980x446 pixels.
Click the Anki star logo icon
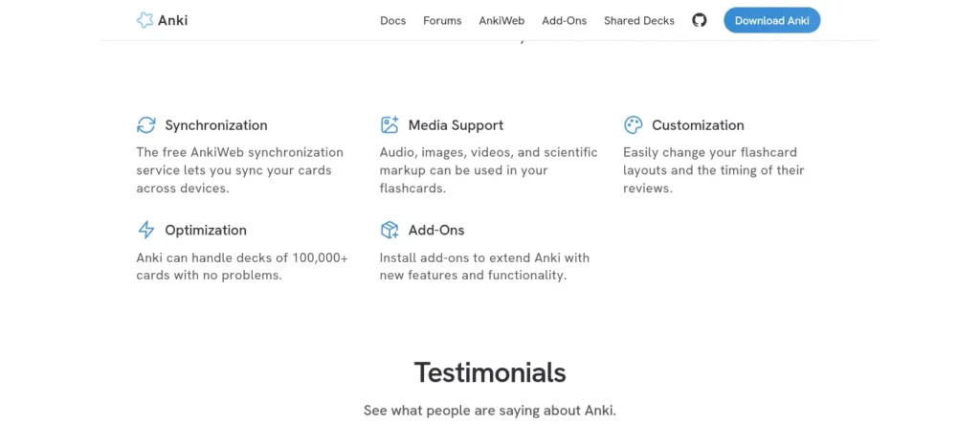tap(145, 20)
